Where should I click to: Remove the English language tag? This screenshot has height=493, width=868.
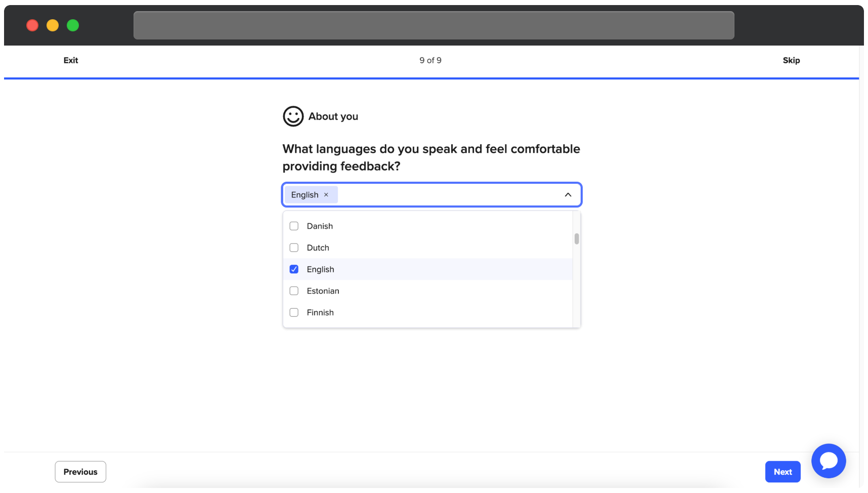pyautogui.click(x=326, y=195)
